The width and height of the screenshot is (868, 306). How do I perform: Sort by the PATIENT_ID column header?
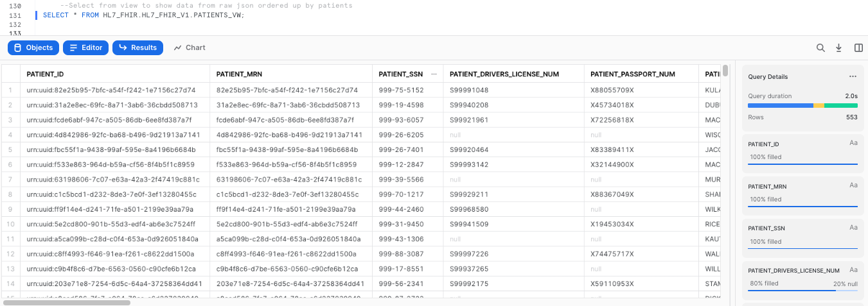[45, 74]
